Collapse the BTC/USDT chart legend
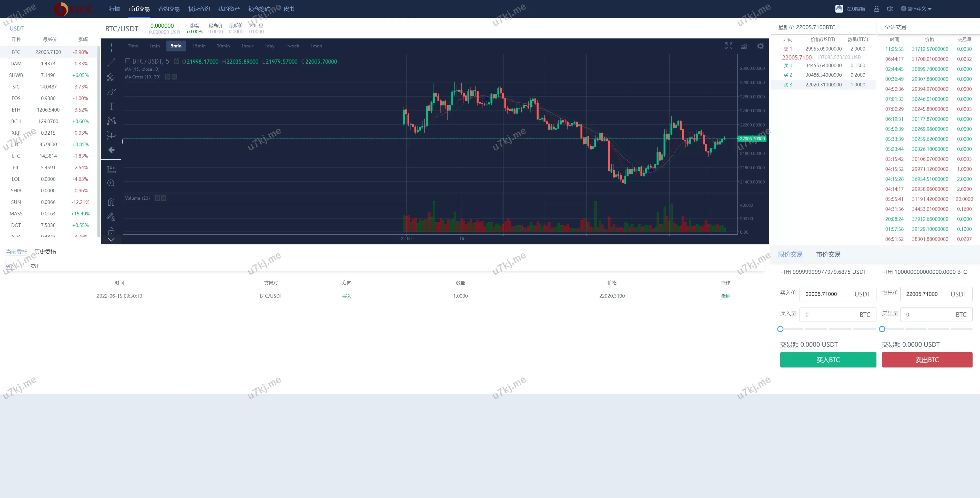 pyautogui.click(x=128, y=61)
